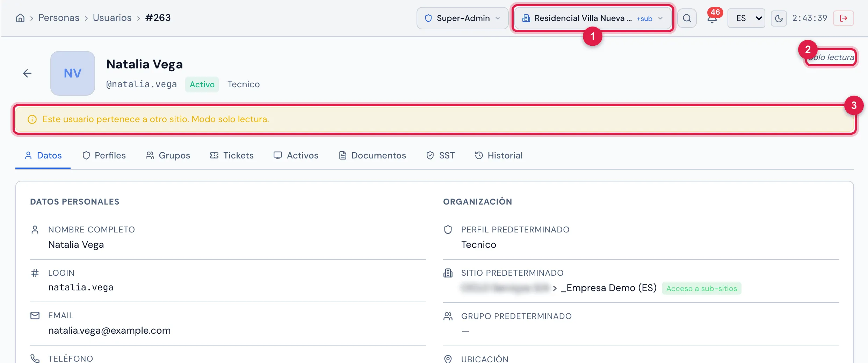Click the Tecnico label under the name

[244, 84]
